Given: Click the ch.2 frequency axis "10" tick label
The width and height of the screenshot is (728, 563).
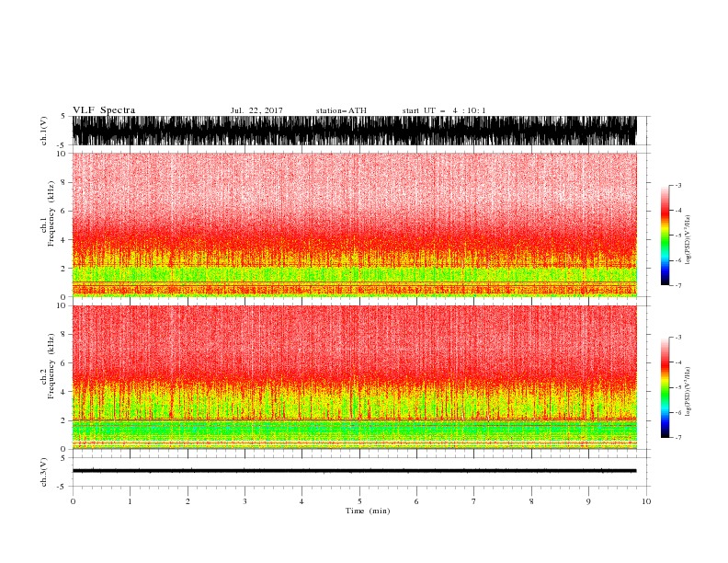Looking at the screenshot, I should pos(62,305).
